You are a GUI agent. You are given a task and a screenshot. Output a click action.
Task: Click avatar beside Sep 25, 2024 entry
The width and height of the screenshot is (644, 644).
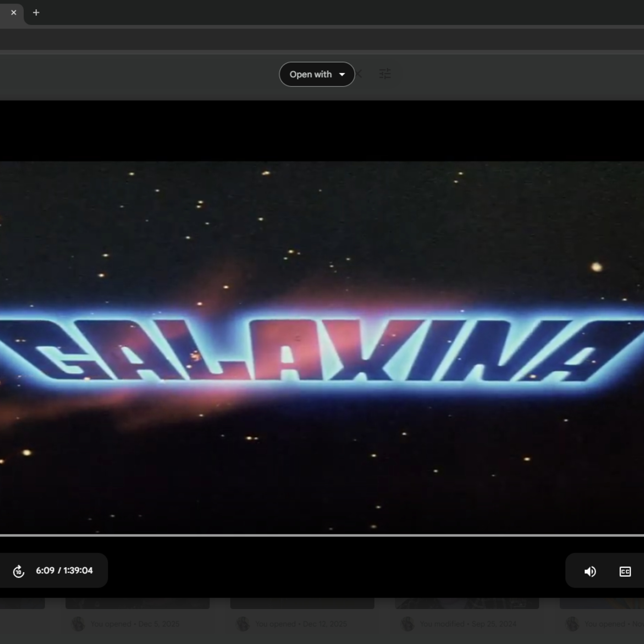[x=407, y=624]
